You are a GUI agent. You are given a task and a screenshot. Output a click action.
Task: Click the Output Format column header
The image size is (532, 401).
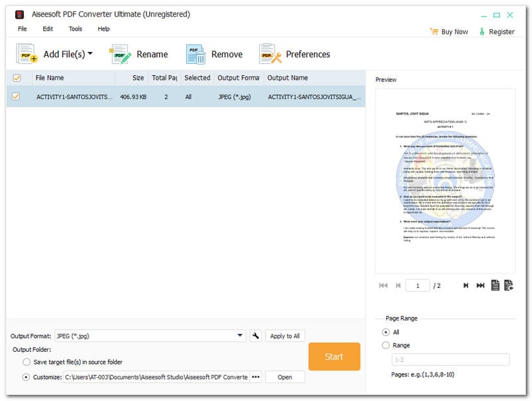coord(239,78)
